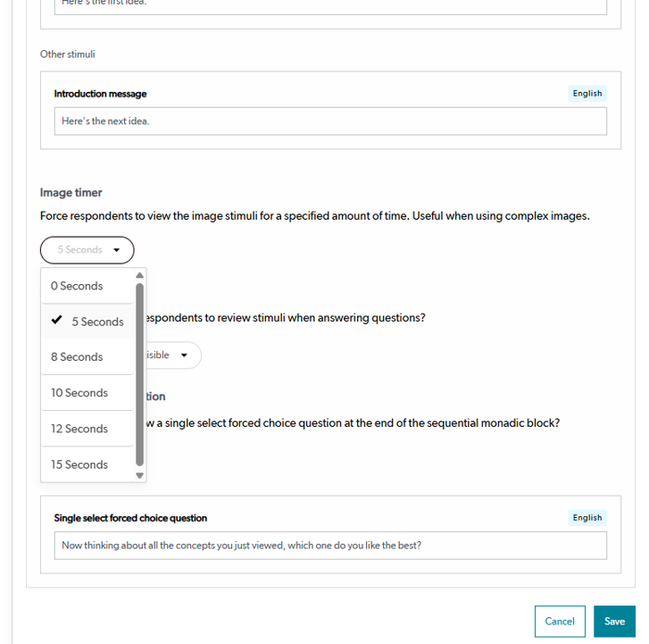
Task: Click the English tag on forced choice question
Action: 587,518
